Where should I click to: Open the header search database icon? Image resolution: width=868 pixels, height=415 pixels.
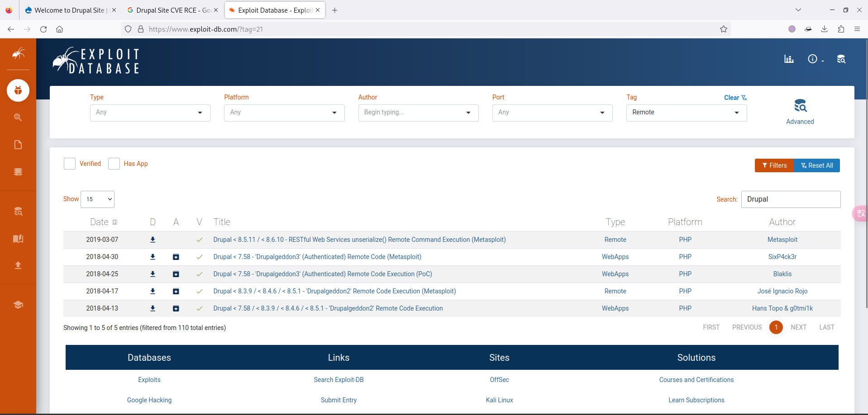[841, 59]
